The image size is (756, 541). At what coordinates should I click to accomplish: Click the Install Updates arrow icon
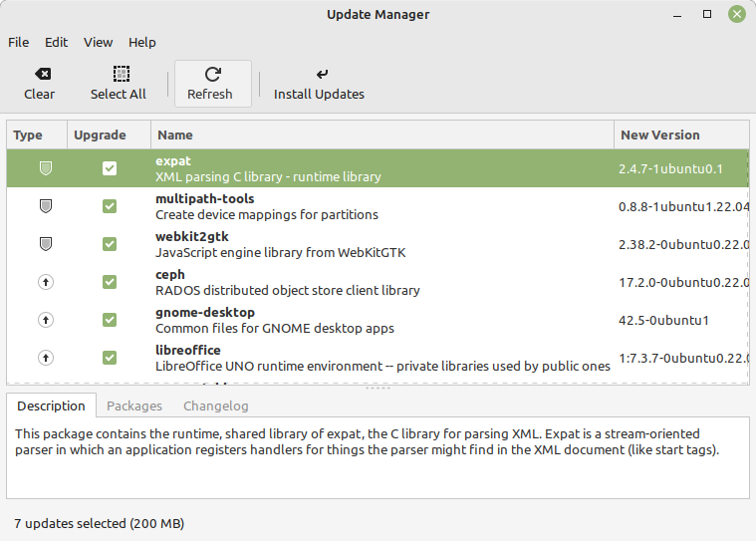point(322,74)
